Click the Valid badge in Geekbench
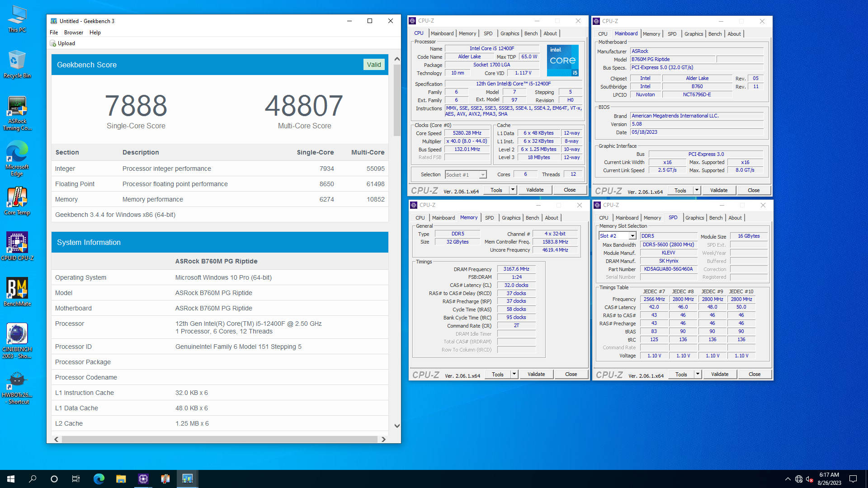 coord(374,65)
